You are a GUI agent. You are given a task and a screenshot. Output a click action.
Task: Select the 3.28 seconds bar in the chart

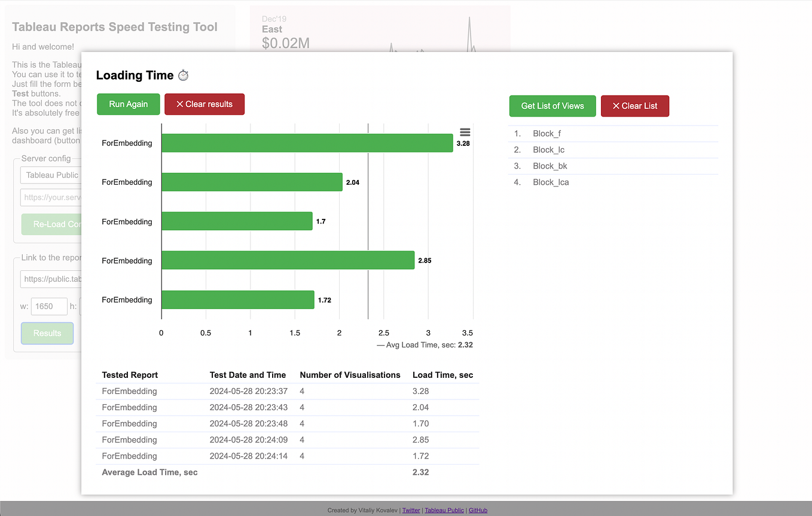[307, 143]
